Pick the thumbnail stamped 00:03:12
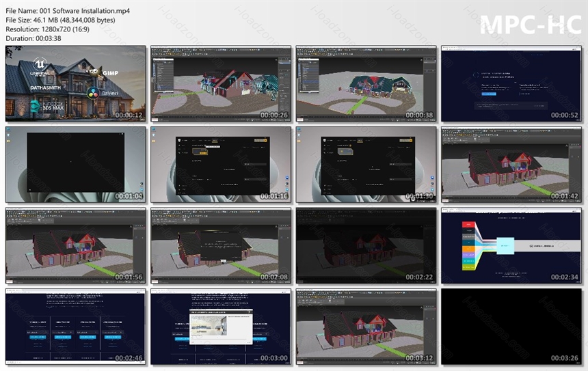This screenshot has height=371, width=588. [366, 327]
